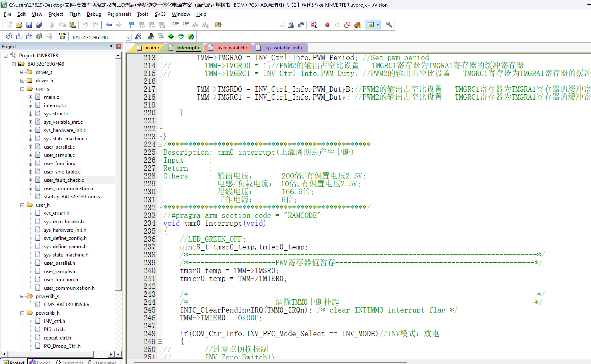Save the current file via toolbar

[29, 25]
